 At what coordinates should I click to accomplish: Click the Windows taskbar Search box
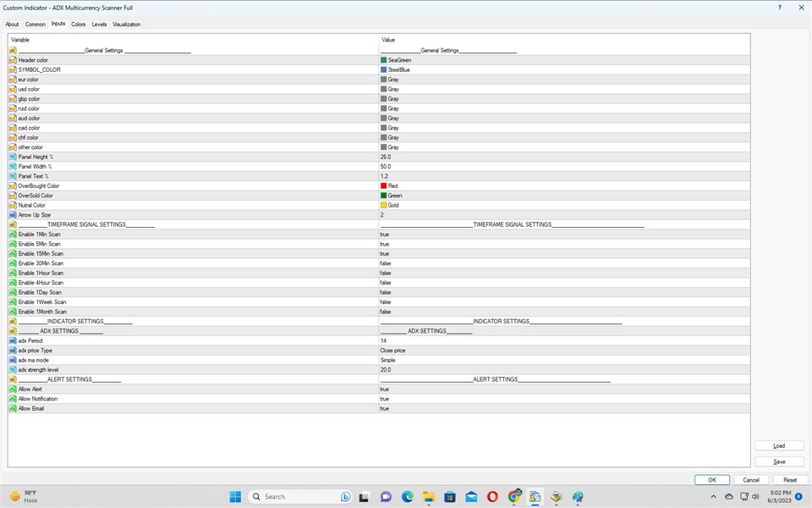point(300,497)
